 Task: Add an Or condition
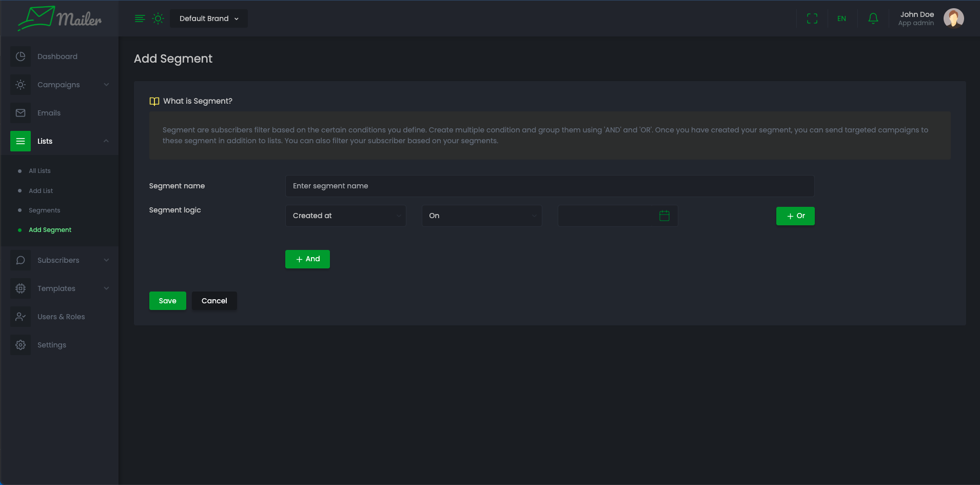point(795,216)
